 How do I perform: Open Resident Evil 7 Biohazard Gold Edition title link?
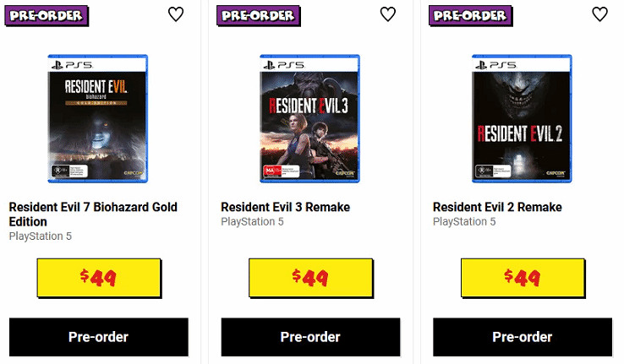[93, 214]
